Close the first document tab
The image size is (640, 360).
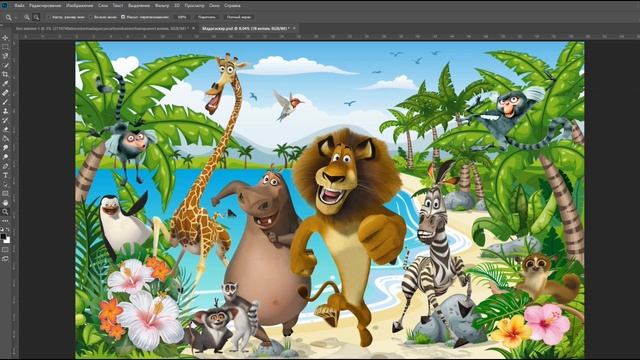coord(193,29)
